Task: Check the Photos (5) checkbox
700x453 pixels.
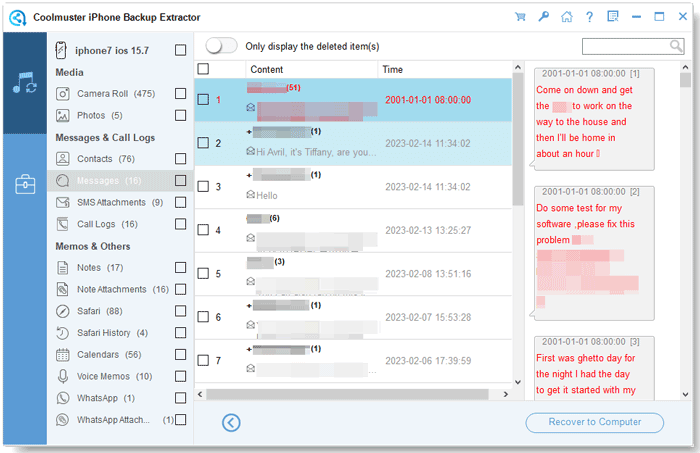Action: [x=180, y=116]
